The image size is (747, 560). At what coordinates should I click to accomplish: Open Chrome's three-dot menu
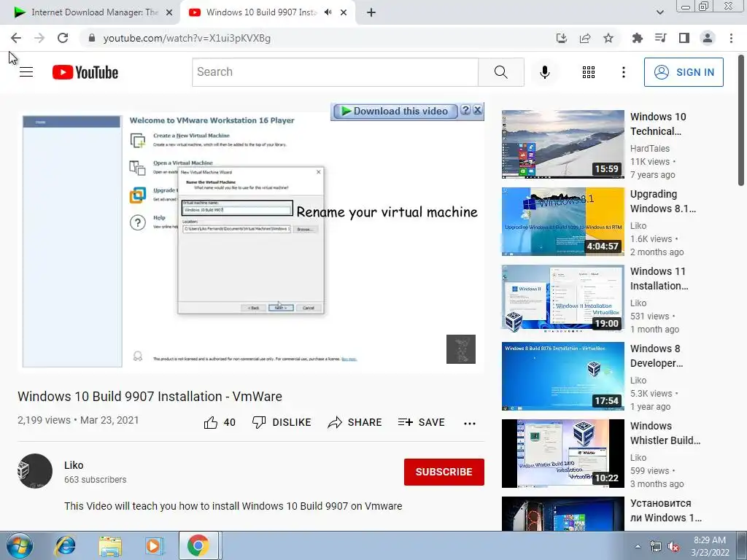pos(731,38)
